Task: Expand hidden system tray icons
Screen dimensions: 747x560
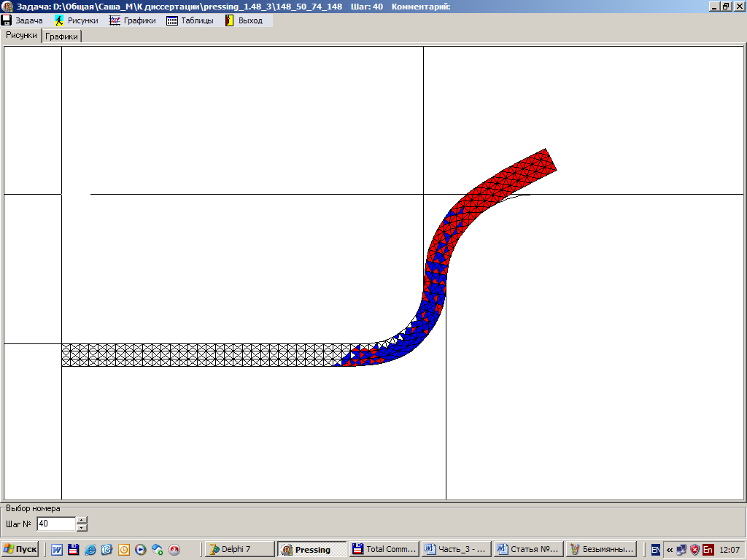Action: click(669, 550)
